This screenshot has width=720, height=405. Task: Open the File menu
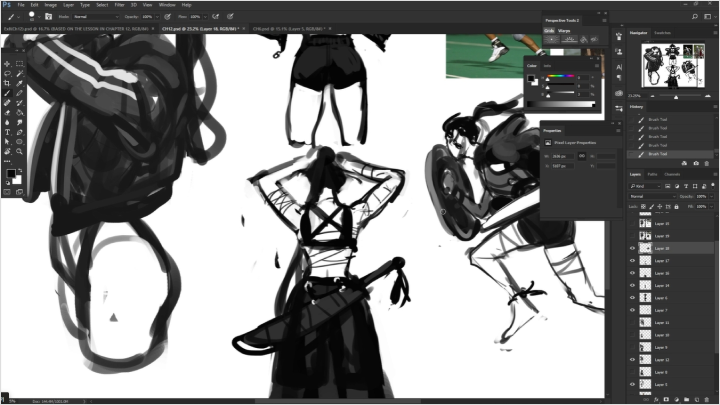pyautogui.click(x=21, y=5)
